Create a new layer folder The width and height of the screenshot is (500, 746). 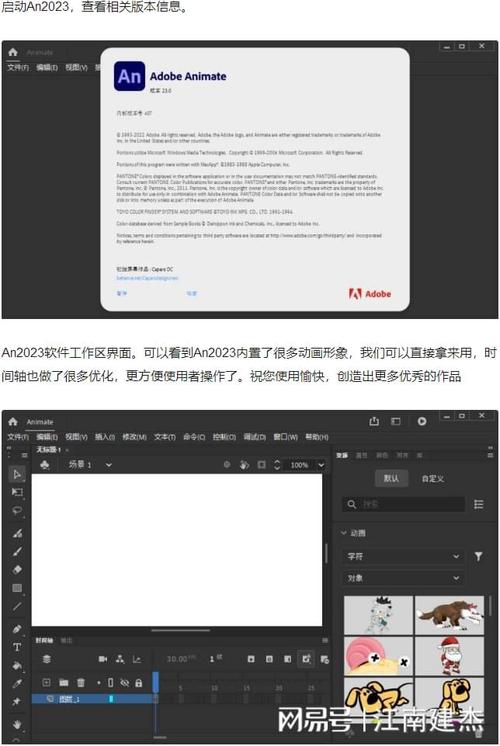[x=64, y=683]
